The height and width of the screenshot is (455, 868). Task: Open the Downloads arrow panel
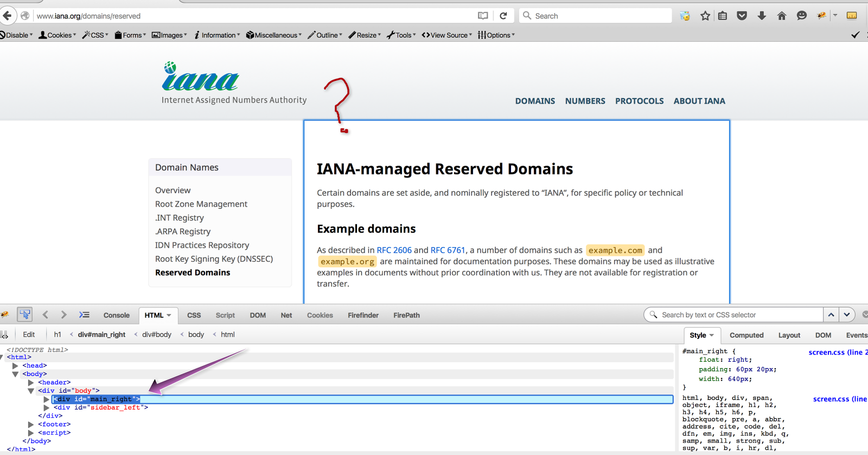pos(762,16)
